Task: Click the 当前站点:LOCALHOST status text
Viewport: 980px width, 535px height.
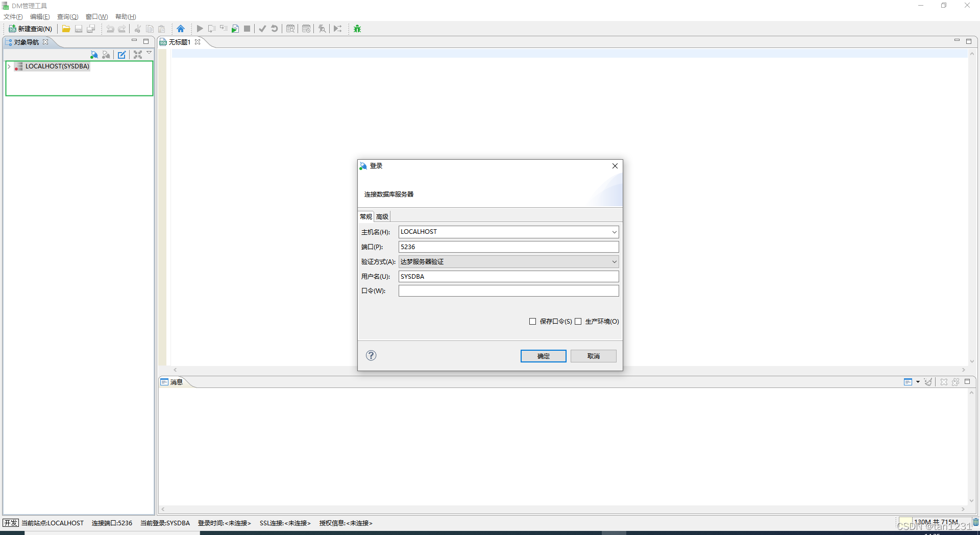Action: coord(53,523)
